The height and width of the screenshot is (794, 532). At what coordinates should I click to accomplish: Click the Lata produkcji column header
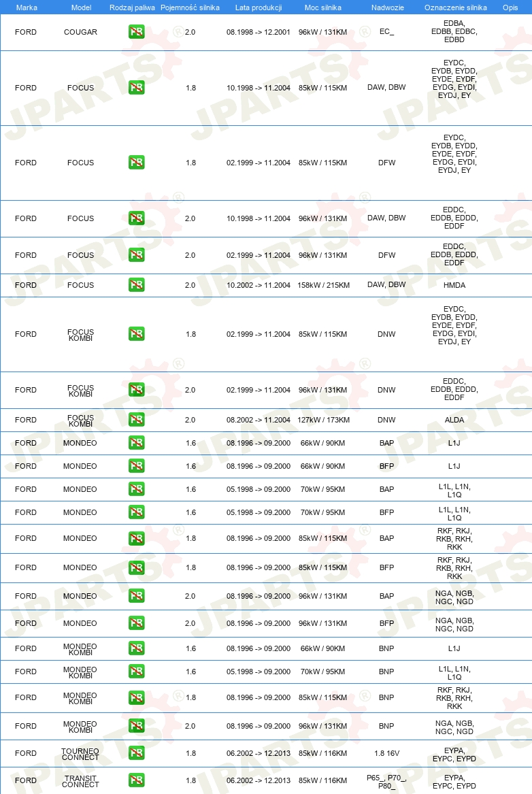[259, 7]
